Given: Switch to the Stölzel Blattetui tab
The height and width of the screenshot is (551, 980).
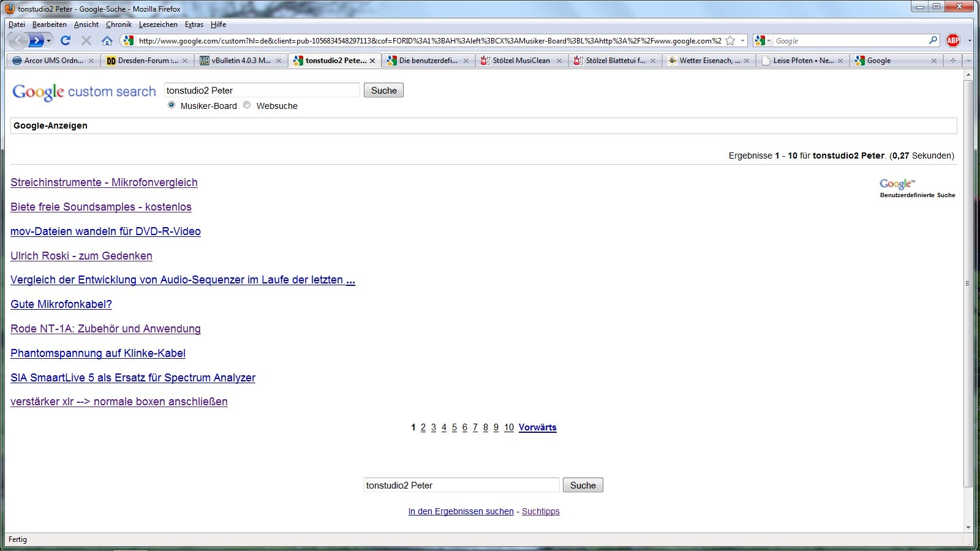Looking at the screenshot, I should tap(615, 61).
